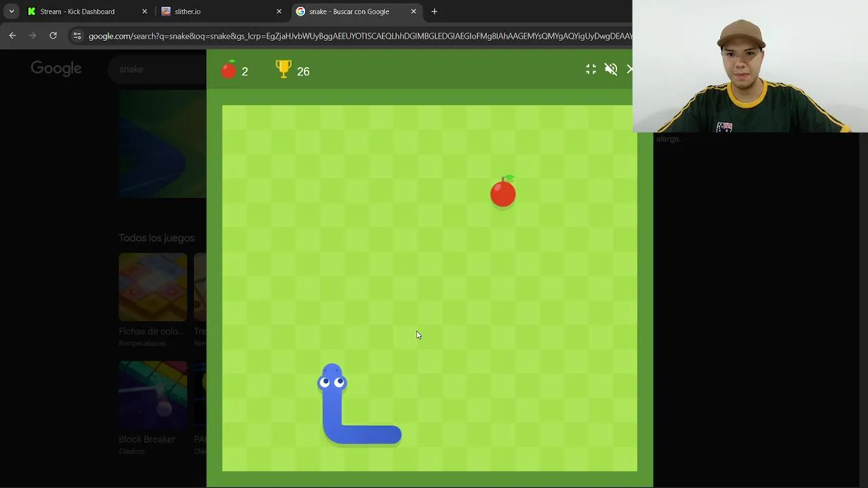
Task: Open a new browser tab
Action: (x=435, y=12)
